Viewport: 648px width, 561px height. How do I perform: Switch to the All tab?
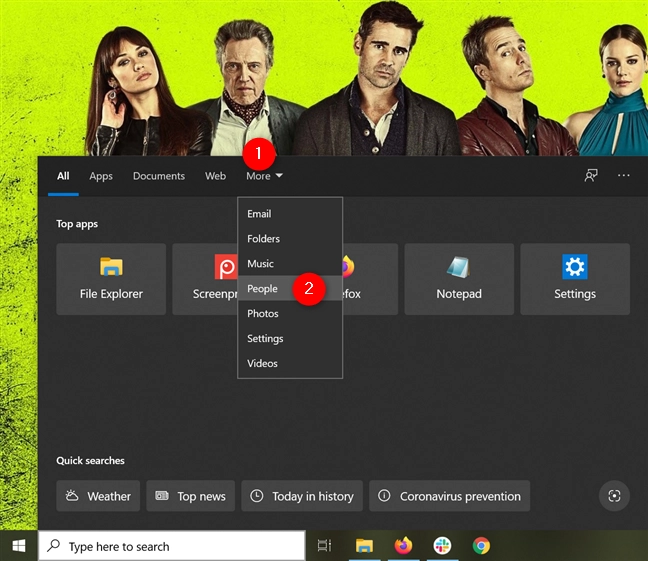pyautogui.click(x=63, y=176)
